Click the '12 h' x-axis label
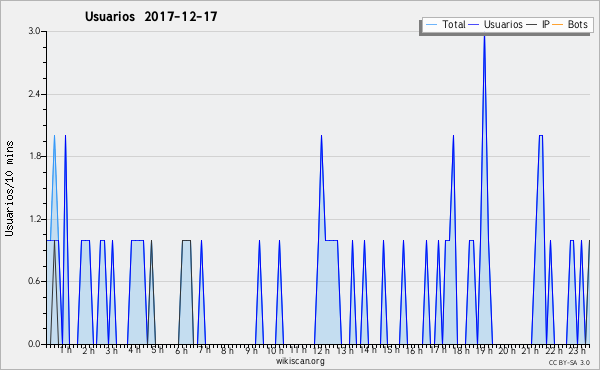Image resolution: width=600 pixels, height=370 pixels. (321, 350)
